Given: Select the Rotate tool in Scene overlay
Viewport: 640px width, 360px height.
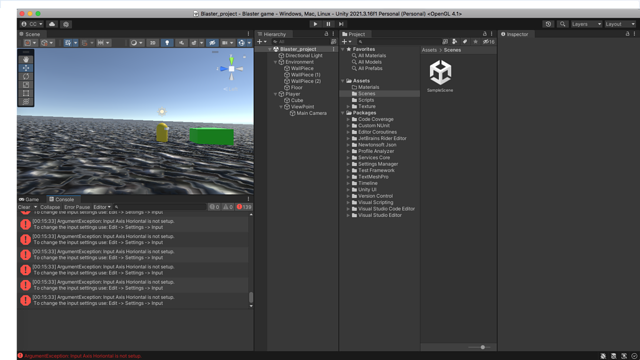Looking at the screenshot, I should (26, 76).
